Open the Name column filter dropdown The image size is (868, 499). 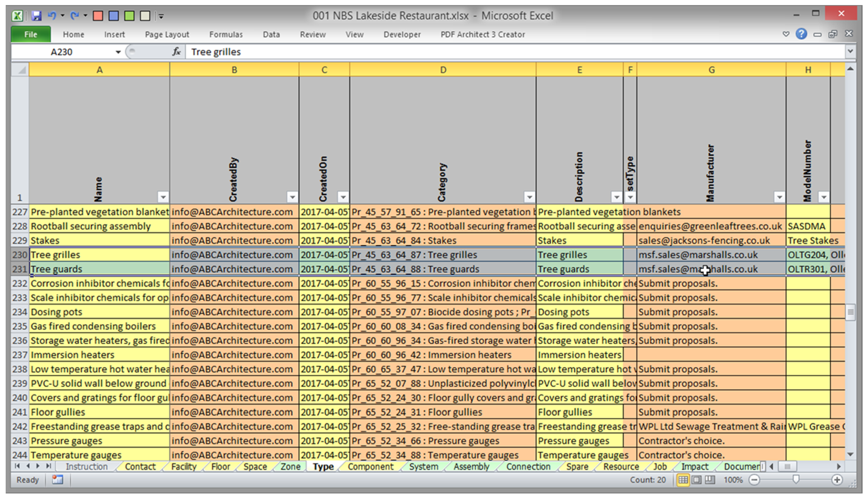tap(163, 197)
